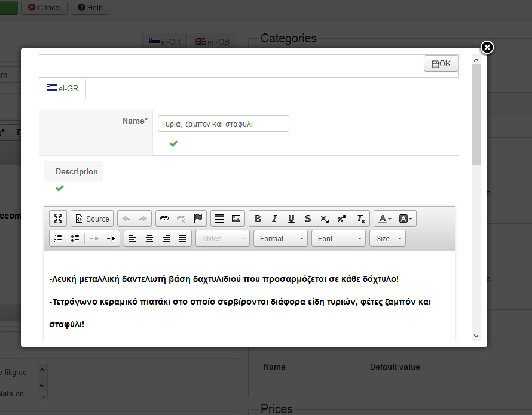Toggle italic text style
The width and height of the screenshot is (532, 415).
tap(274, 219)
